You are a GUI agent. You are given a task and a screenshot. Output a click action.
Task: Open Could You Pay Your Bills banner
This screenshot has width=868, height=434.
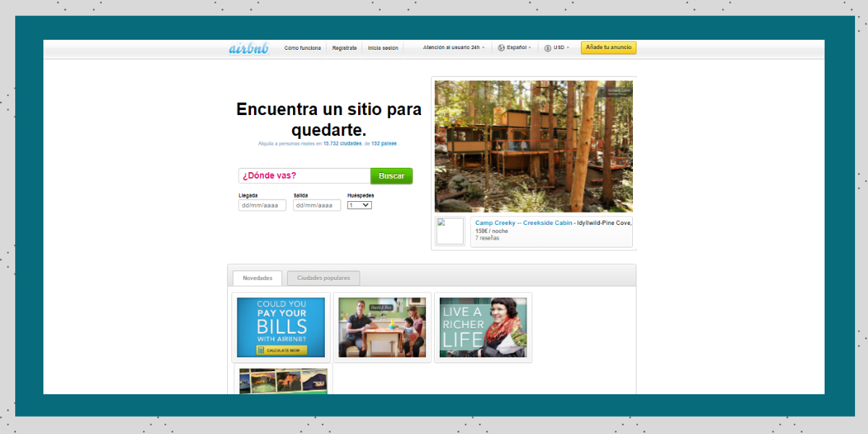[x=281, y=327]
